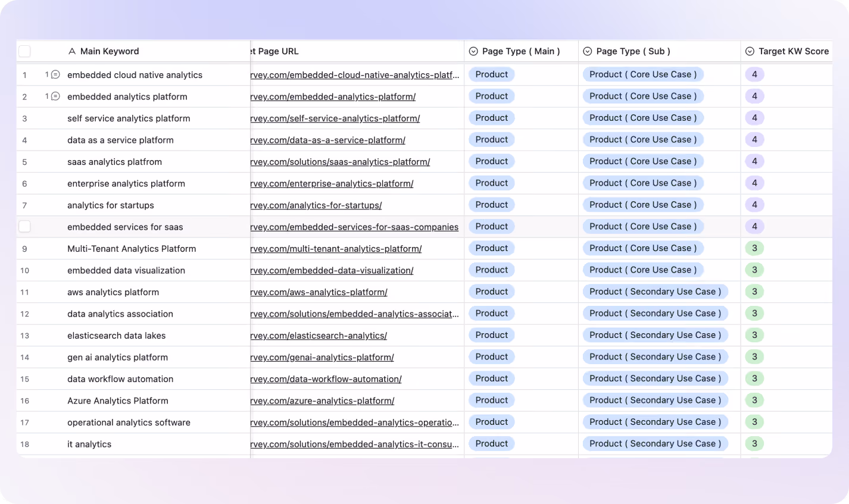Viewport: 849px width, 504px height.
Task: Click single-select icon in Target KW Score header
Action: tap(750, 51)
